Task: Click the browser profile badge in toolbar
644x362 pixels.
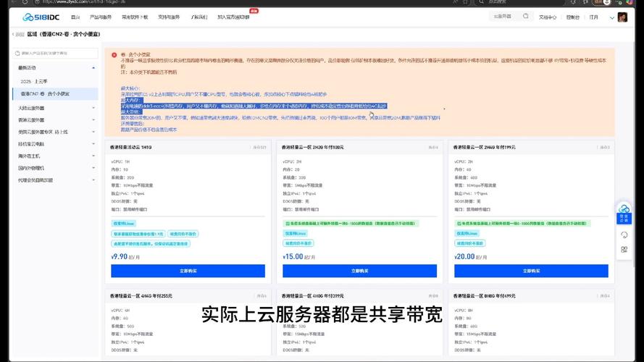Action: 602,2
